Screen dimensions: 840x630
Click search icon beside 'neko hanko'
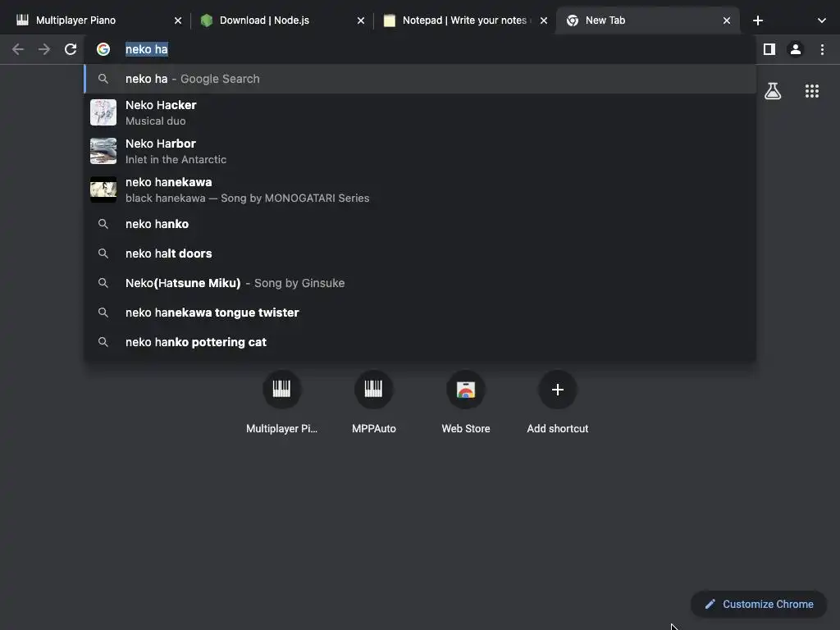(103, 224)
